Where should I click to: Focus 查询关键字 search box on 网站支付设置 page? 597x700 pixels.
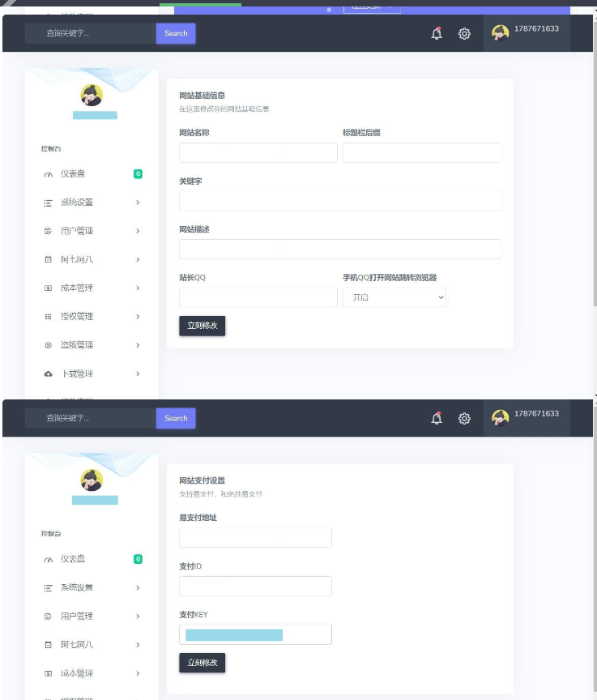pos(91,418)
